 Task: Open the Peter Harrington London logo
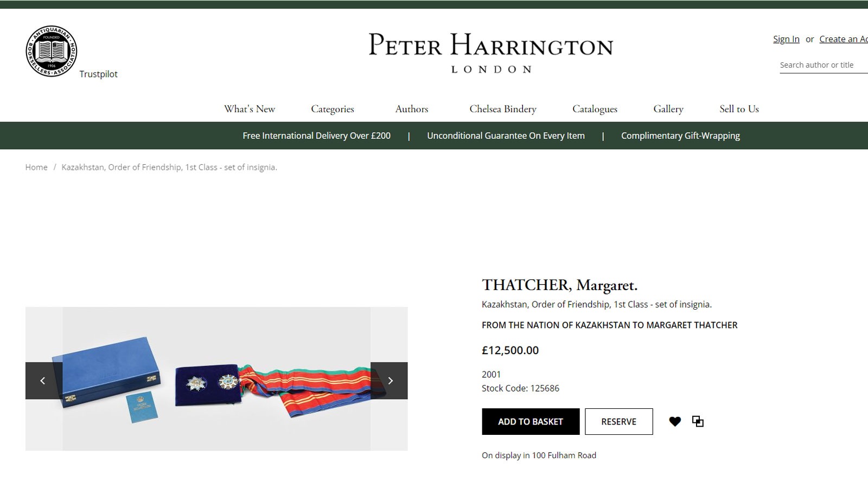(x=491, y=53)
